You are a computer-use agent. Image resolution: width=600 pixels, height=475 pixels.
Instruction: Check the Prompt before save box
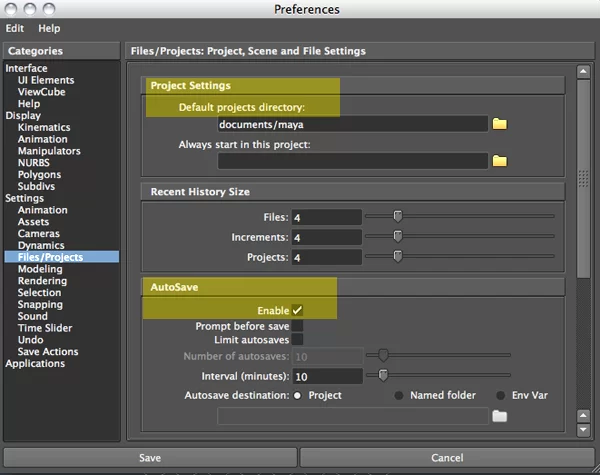tap(297, 326)
